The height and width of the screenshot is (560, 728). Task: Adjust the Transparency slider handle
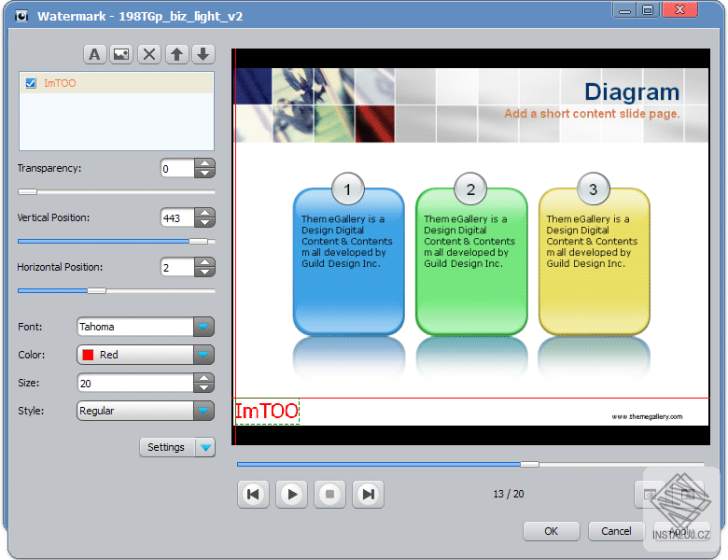(27, 191)
